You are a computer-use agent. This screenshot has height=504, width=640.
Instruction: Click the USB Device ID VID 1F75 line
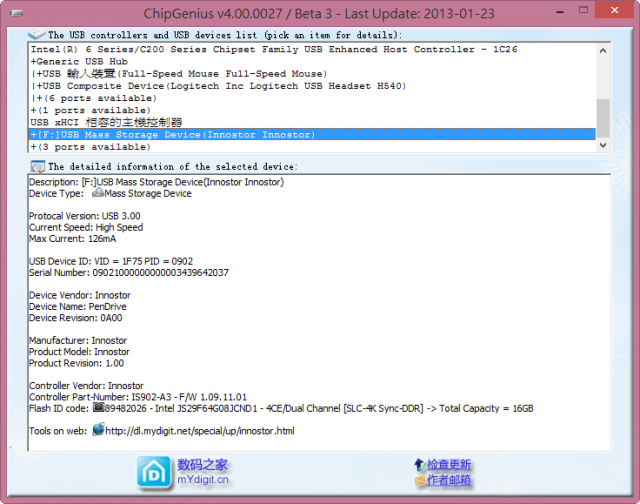tap(111, 261)
